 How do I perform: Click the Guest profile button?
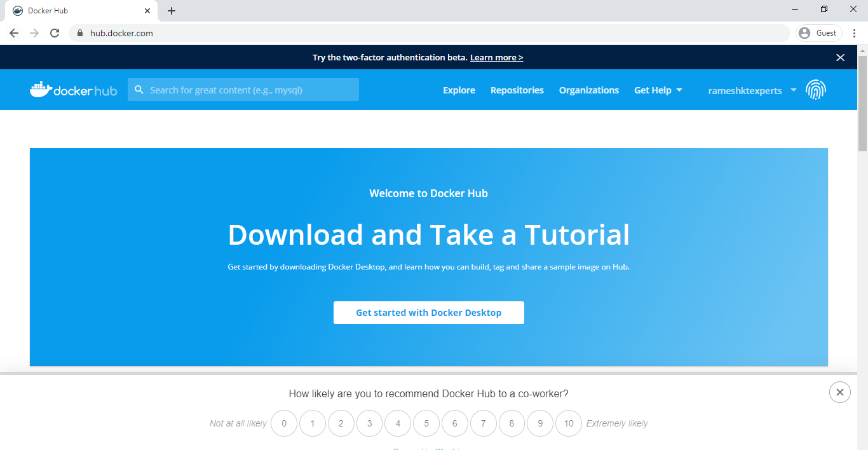click(x=818, y=33)
